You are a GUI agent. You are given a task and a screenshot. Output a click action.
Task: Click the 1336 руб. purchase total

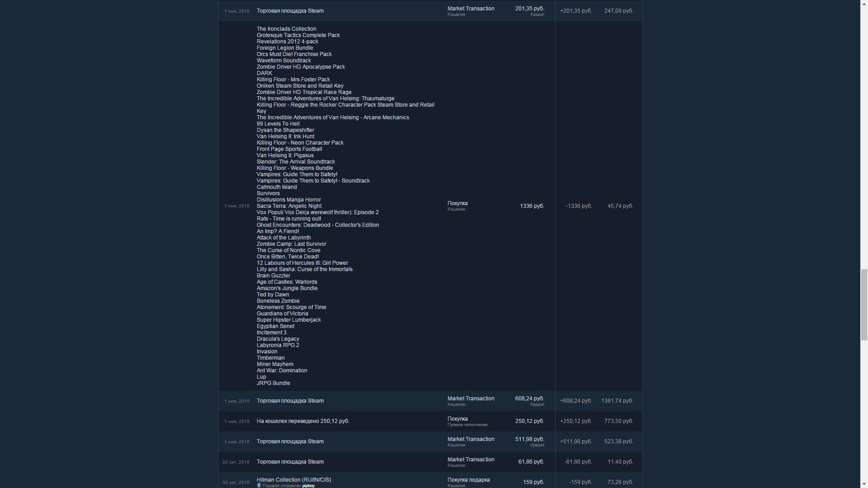coord(532,206)
